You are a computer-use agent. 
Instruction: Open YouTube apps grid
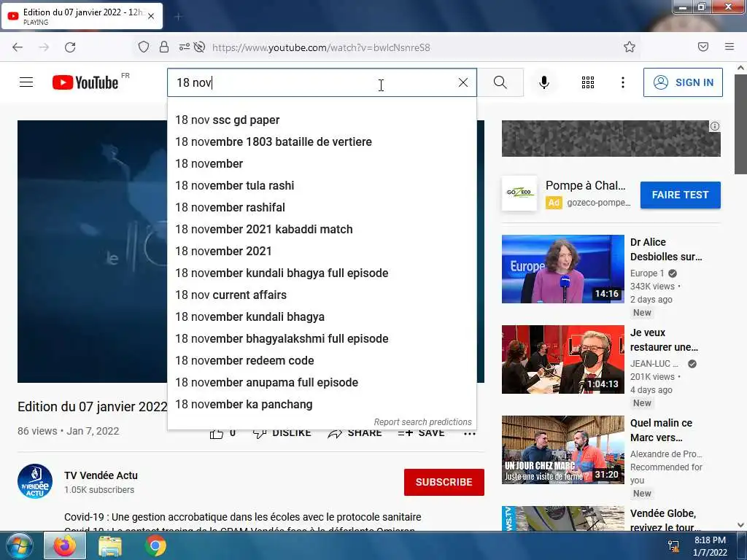(588, 82)
